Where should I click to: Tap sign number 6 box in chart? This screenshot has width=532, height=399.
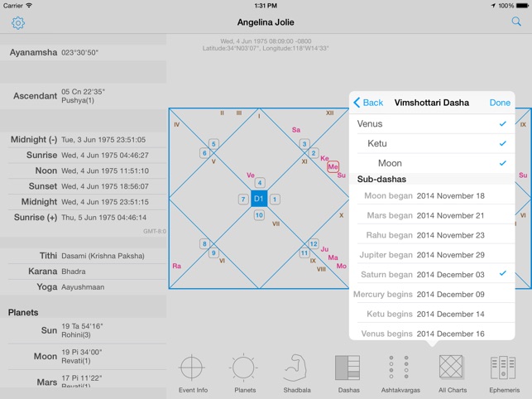(204, 153)
